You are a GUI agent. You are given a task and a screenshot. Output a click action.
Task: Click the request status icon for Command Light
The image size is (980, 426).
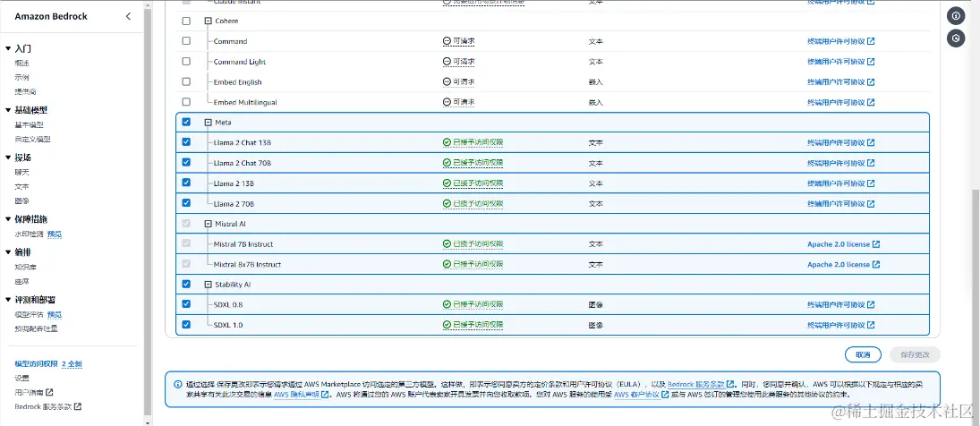point(447,62)
